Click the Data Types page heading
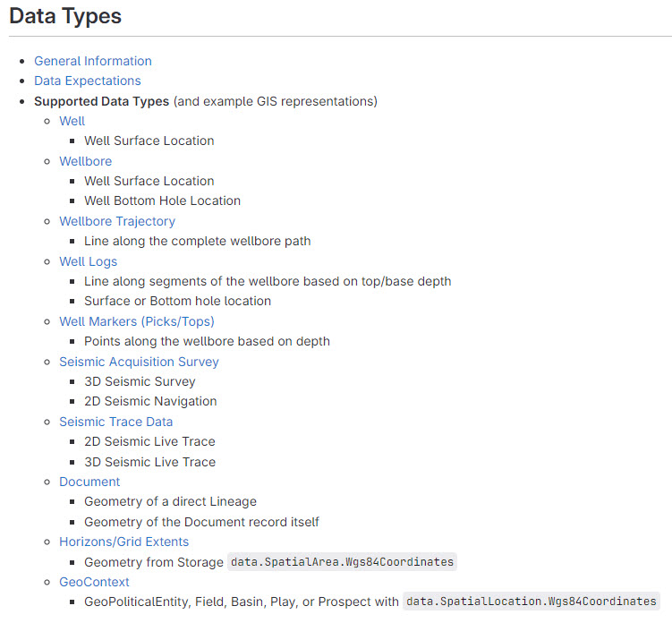The image size is (672, 623). (x=65, y=16)
